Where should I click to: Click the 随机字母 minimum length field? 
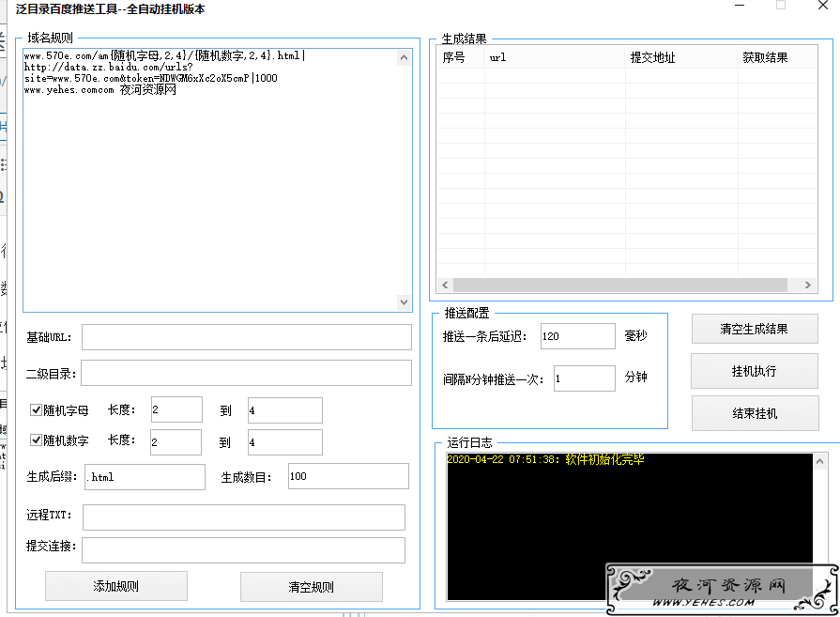click(x=176, y=409)
